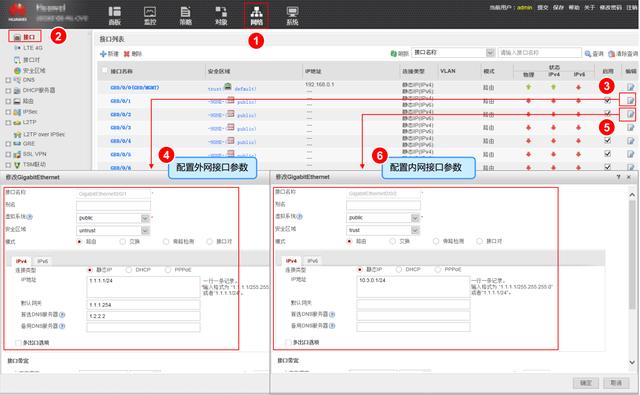Click the interface name search input field
The width and height of the screenshot is (640, 395).
coord(540,53)
